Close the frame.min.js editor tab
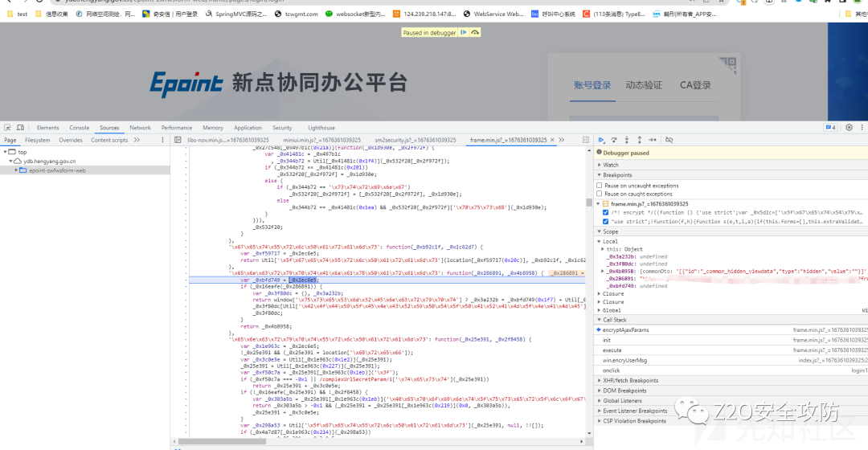 coord(552,140)
